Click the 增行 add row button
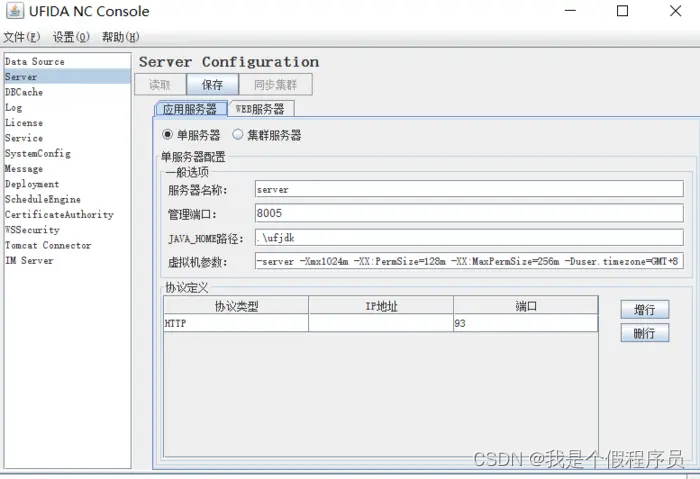This screenshot has height=479, width=700. coord(645,309)
